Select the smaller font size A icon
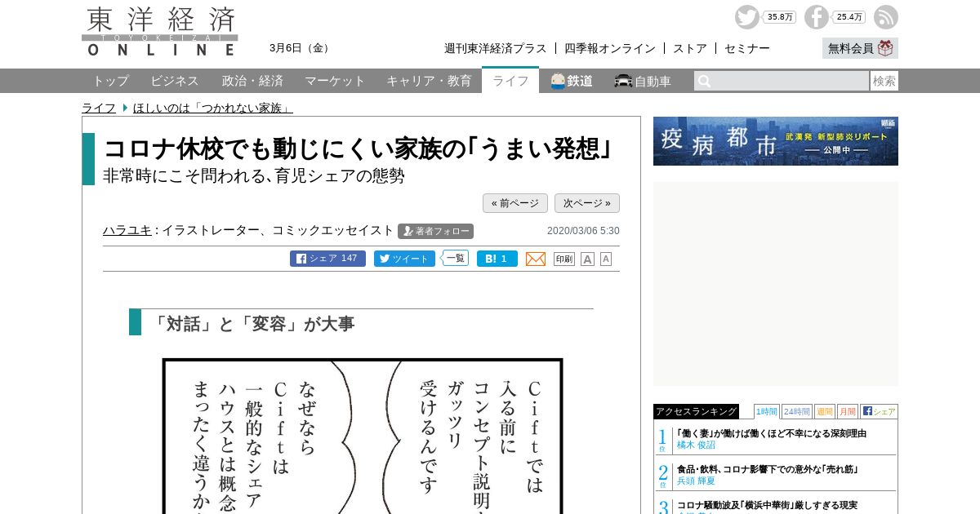 tap(606, 259)
